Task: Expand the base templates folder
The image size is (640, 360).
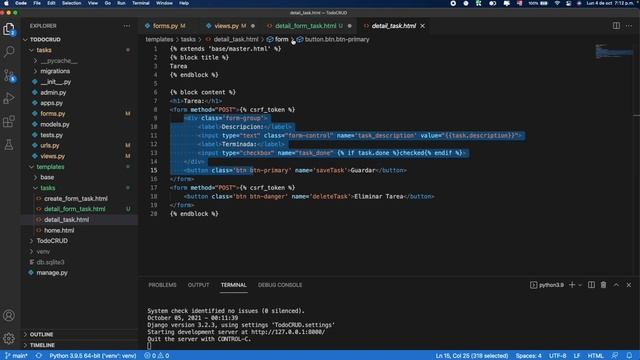Action: 47,178
